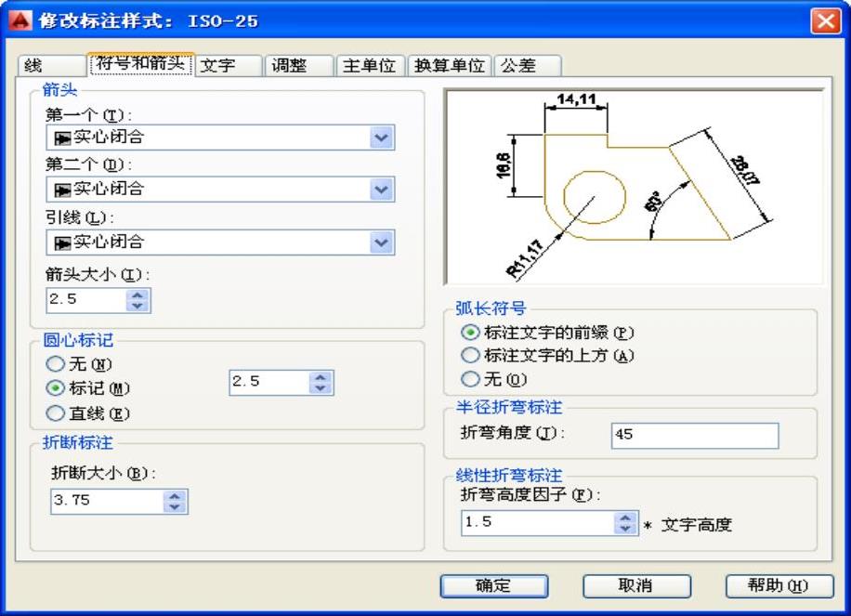Click the center mark size field
Viewport: 851px width, 616px height.
(x=269, y=383)
